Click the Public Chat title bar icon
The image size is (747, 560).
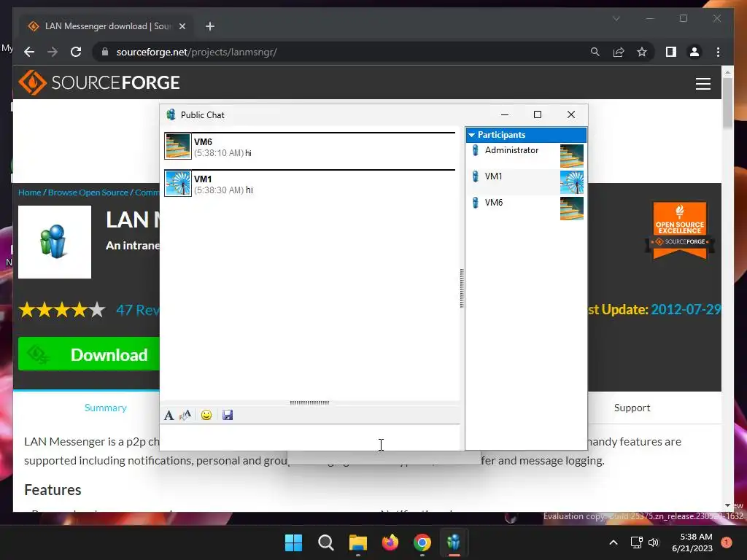[171, 114]
